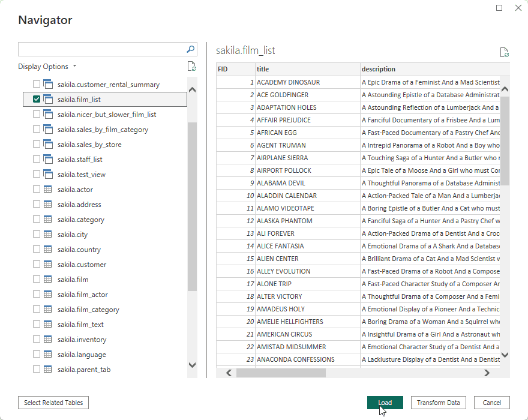Check the sakila.actor checkbox
The width and height of the screenshot is (528, 420).
[37, 189]
